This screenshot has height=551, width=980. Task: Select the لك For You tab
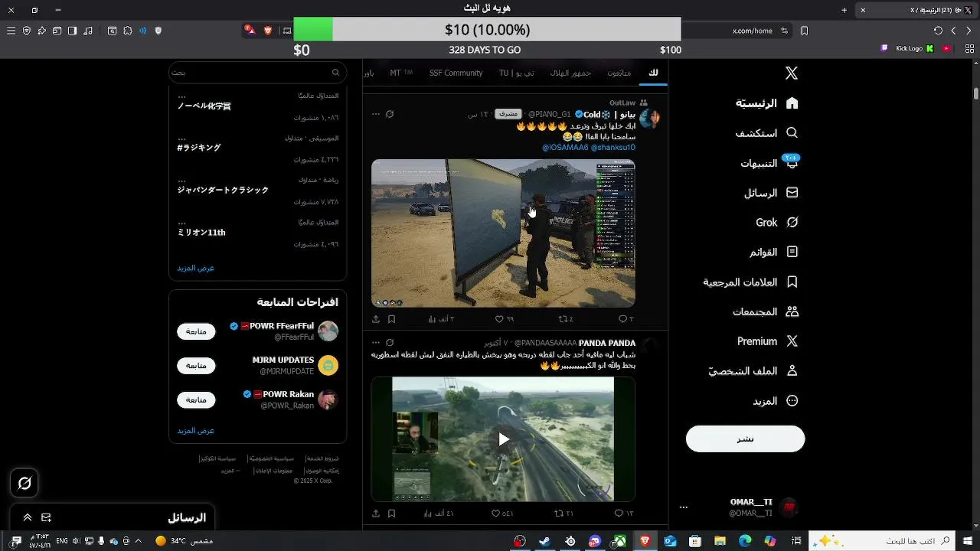[x=653, y=73]
